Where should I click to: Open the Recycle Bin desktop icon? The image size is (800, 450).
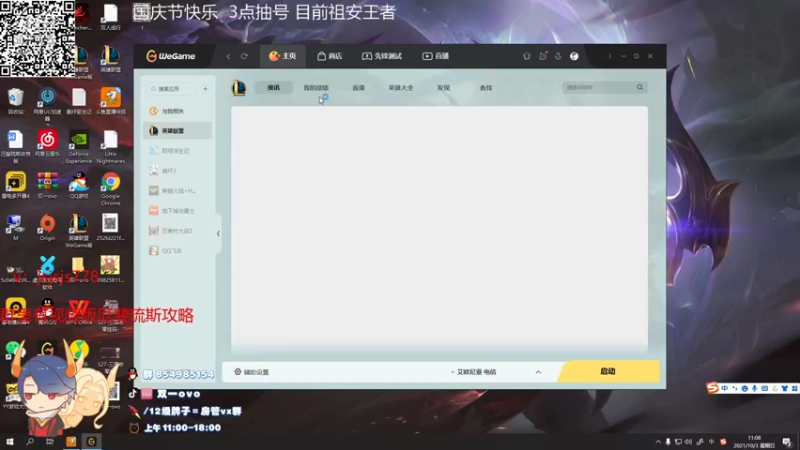coord(15,101)
